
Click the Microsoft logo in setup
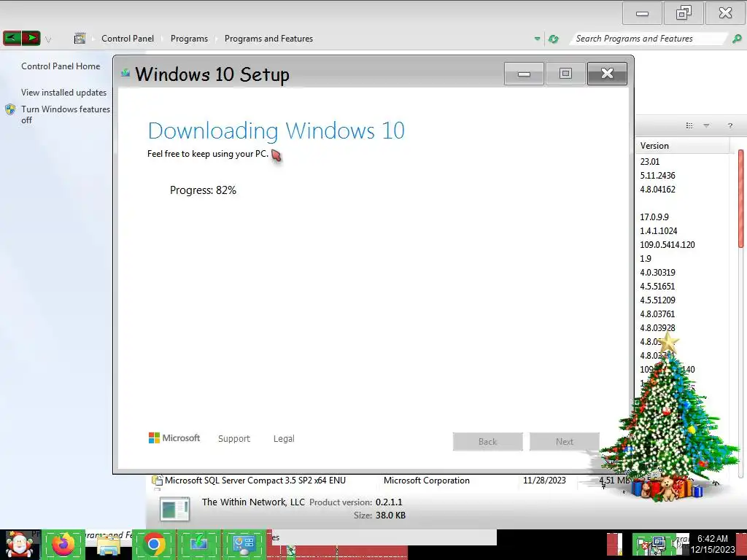174,438
